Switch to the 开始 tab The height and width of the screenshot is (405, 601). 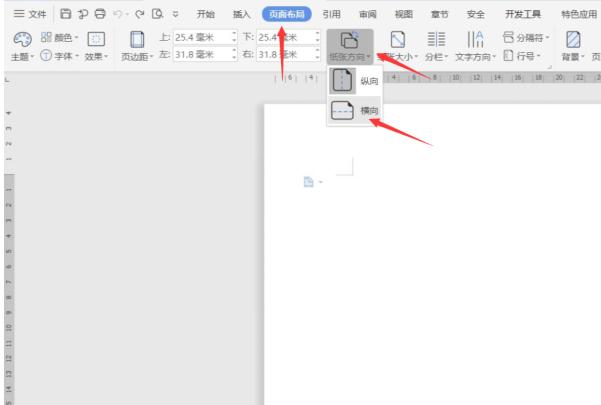click(205, 14)
